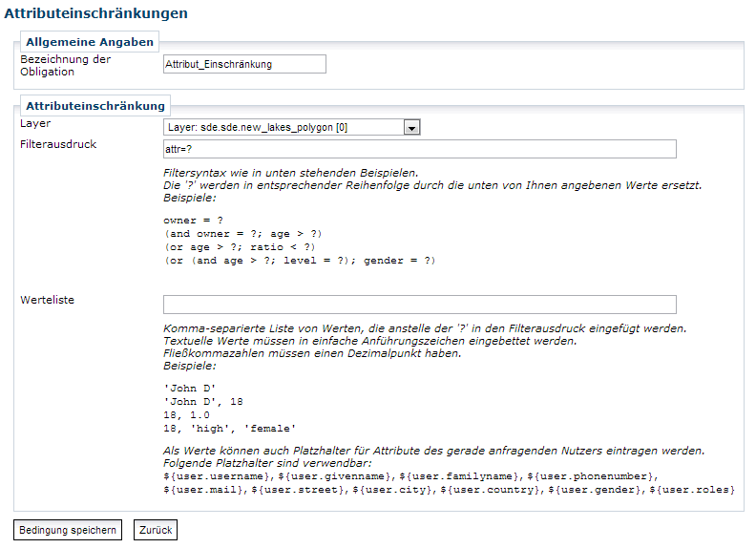Click example '(and owner = ?; age > ?)'
This screenshot has width=756, height=548.
242,234
